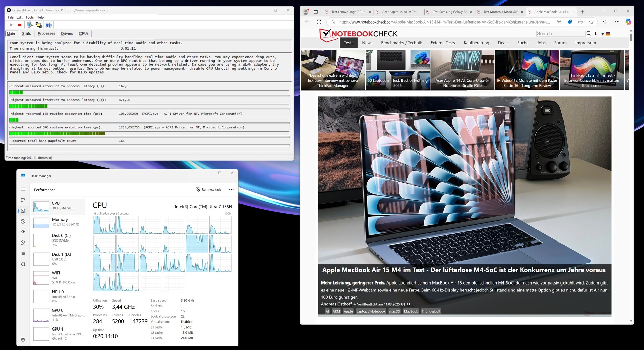This screenshot has width=644, height=350.
Task: Click the LatencyMon overlapping yellow windows icon
Action: pos(39,25)
